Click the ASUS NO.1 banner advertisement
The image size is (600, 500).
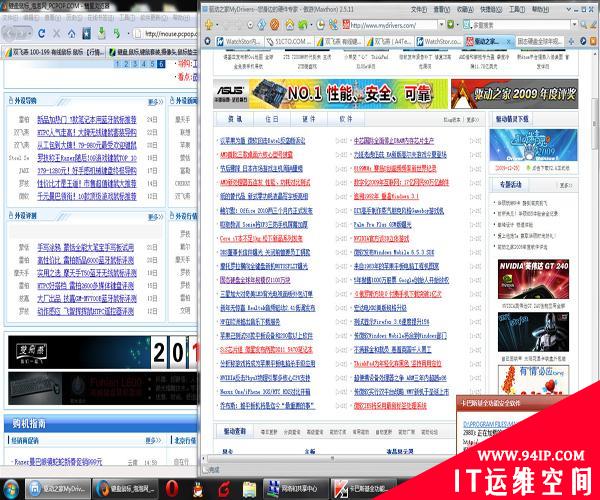[330, 94]
